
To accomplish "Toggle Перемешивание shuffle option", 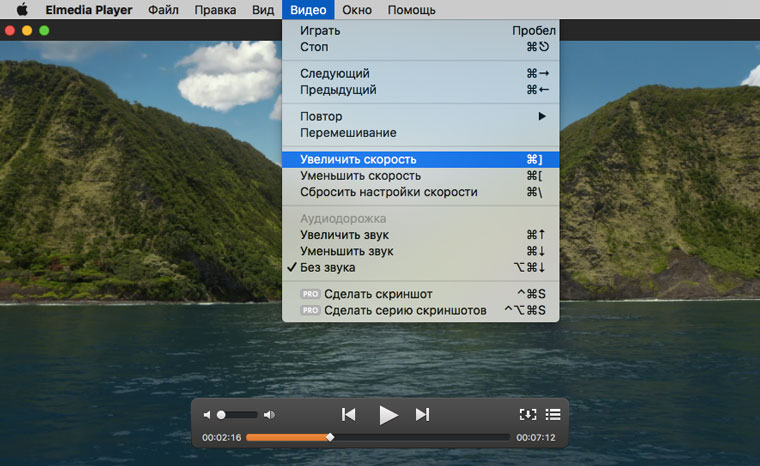I will [421, 133].
